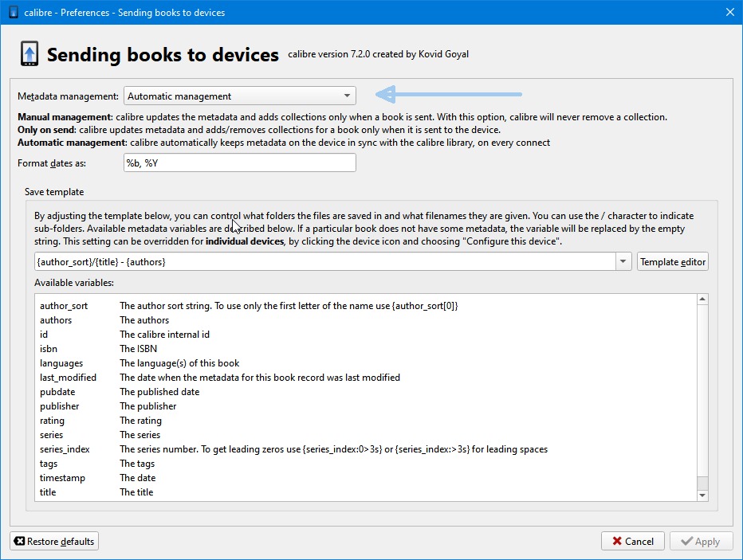Click the 'Metadata management:' label
The image size is (743, 560).
(68, 96)
